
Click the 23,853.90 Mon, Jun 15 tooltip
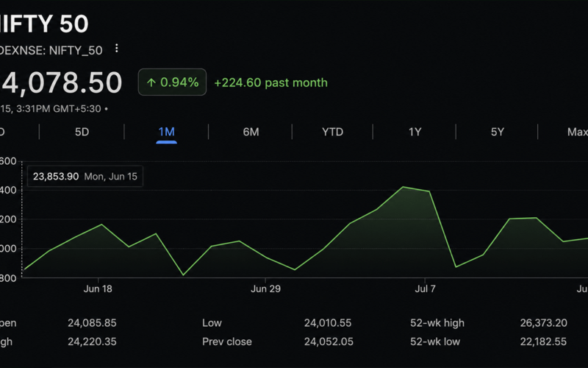point(85,177)
